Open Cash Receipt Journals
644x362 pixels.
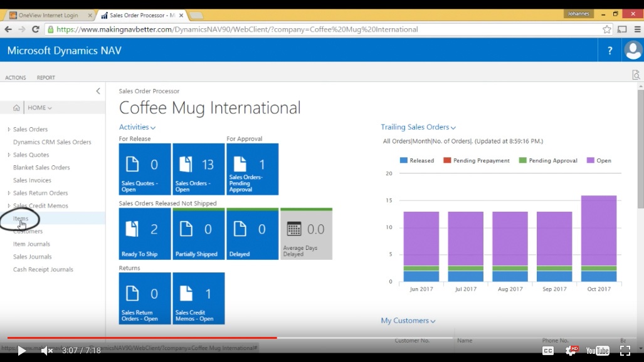[43, 269]
